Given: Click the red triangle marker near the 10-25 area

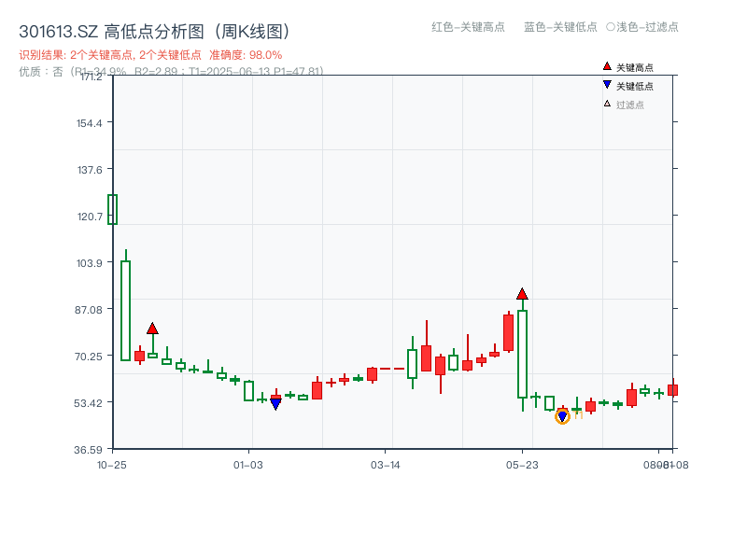Looking at the screenshot, I should [152, 329].
